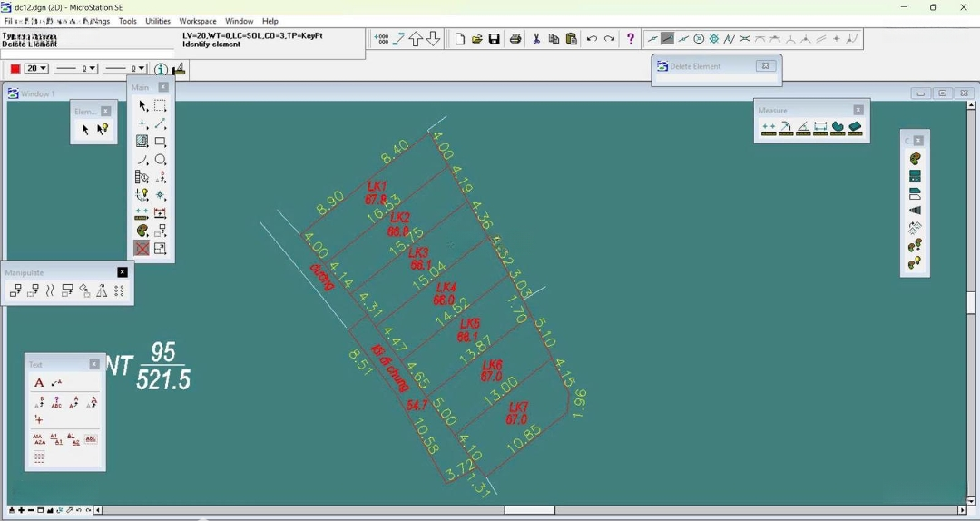Open the Workspace menu
Viewport: 980px width, 521px height.
point(198,21)
